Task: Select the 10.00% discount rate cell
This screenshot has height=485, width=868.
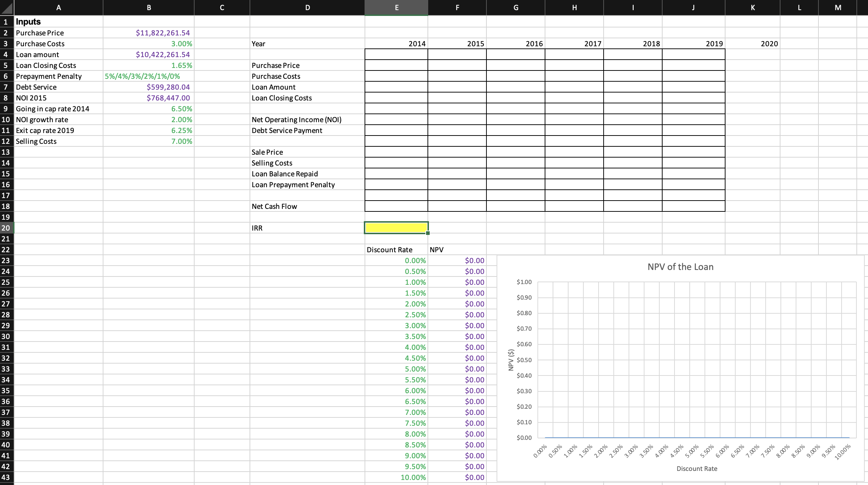Action: (396, 477)
